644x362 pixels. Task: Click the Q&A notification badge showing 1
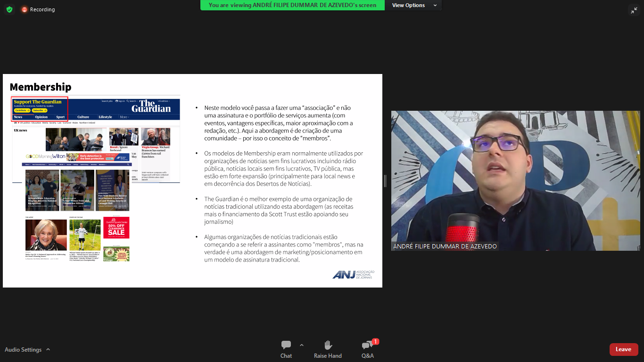coord(375,342)
